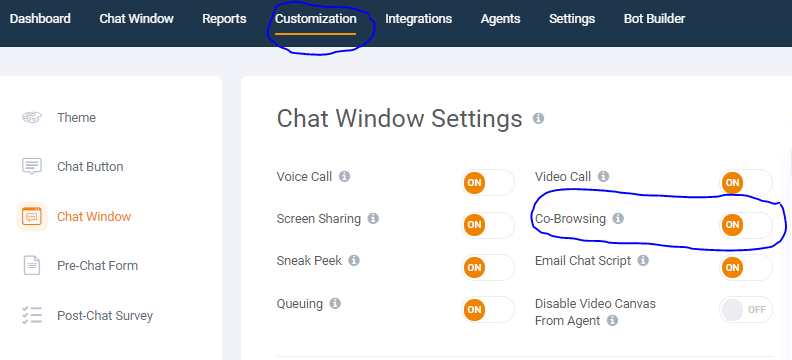Image resolution: width=792 pixels, height=360 pixels.
Task: Click the Co-Browsing info icon
Action: click(618, 219)
